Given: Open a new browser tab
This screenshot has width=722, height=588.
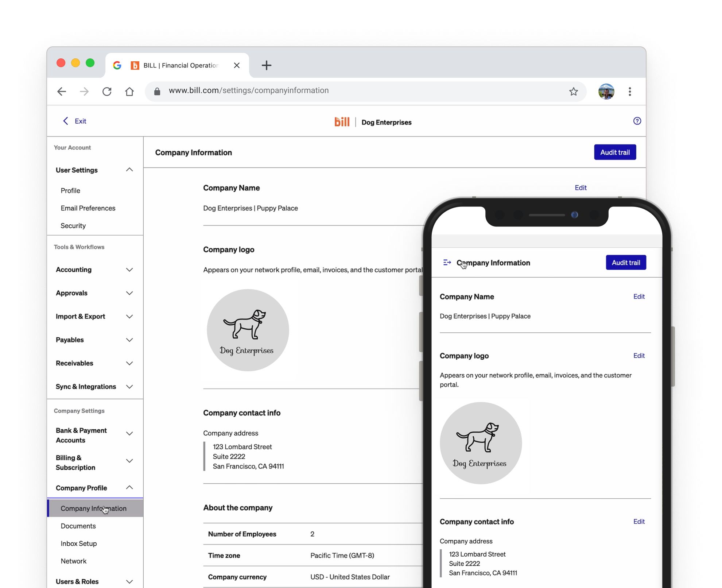Looking at the screenshot, I should pyautogui.click(x=267, y=65).
